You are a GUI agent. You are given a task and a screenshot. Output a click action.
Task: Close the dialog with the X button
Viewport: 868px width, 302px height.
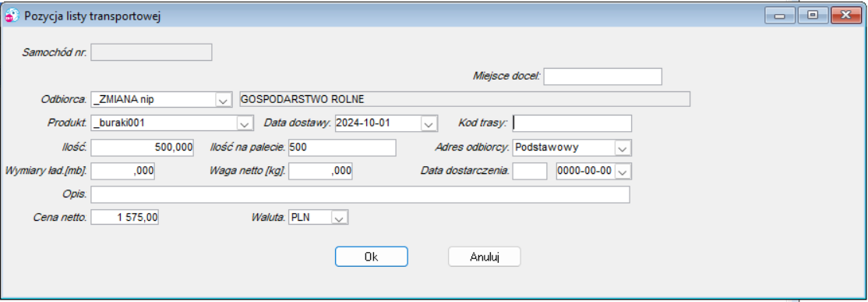coord(846,16)
